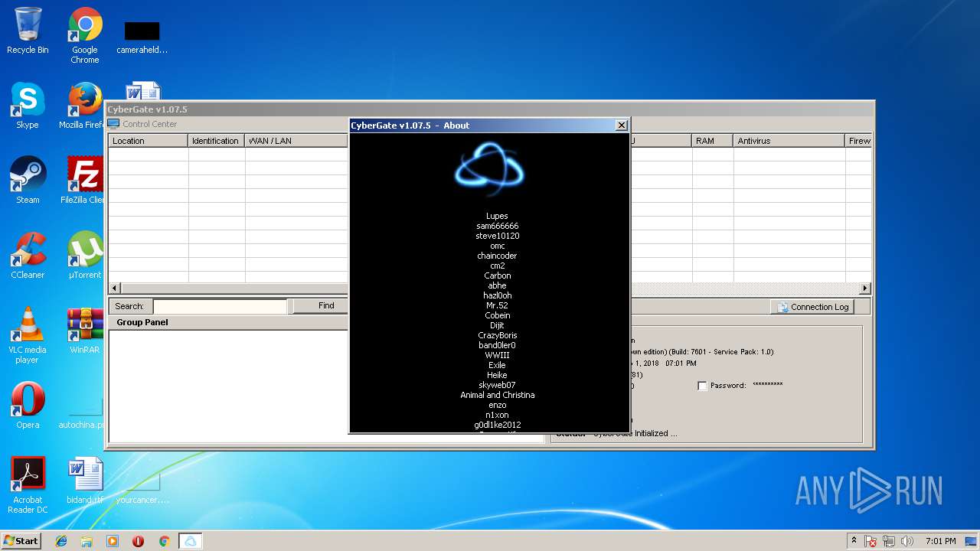This screenshot has height=551, width=980.
Task: Sort by the RAM column header
Action: pos(712,141)
